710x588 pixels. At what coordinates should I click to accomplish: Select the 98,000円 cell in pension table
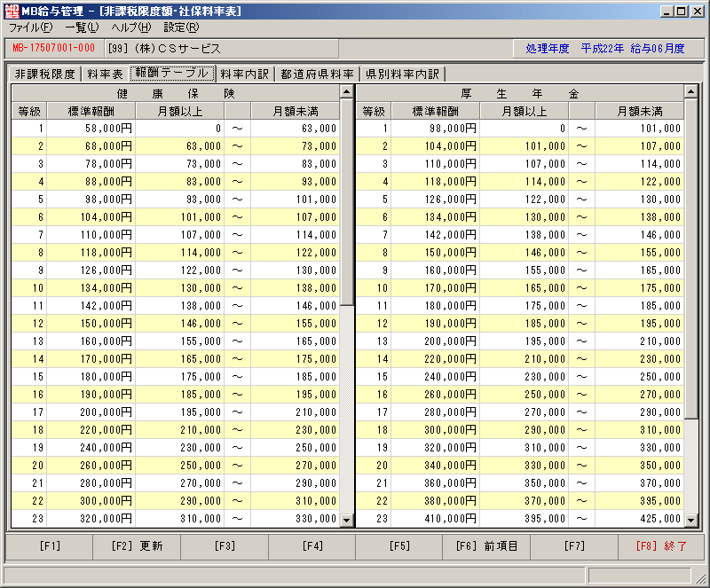(436, 129)
